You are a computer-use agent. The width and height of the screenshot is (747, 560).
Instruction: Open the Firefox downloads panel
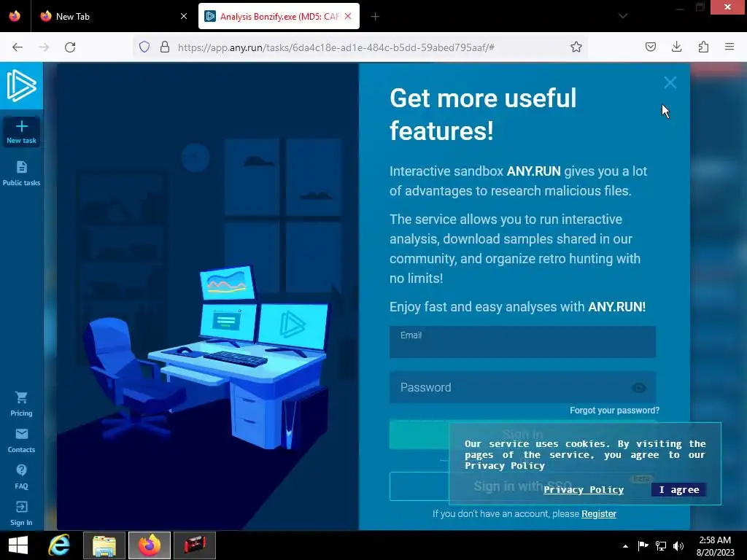pyautogui.click(x=676, y=47)
